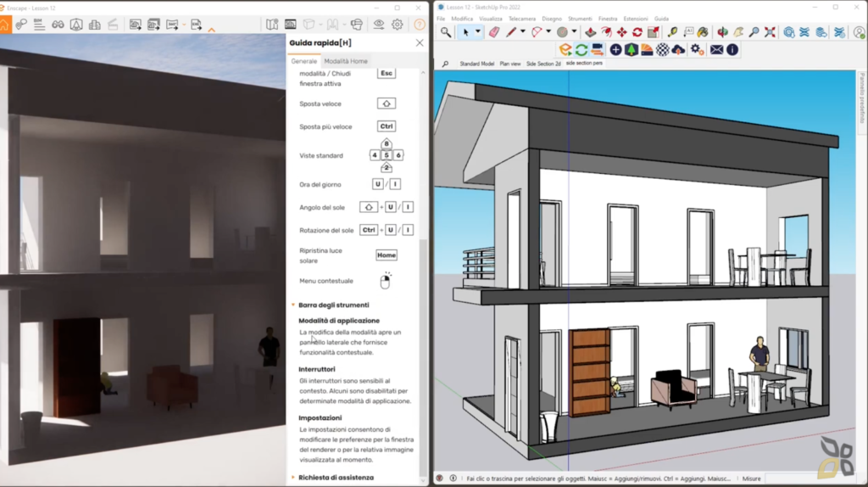Open the BIM information panel in Enscape
868x487 pixels.
click(39, 25)
